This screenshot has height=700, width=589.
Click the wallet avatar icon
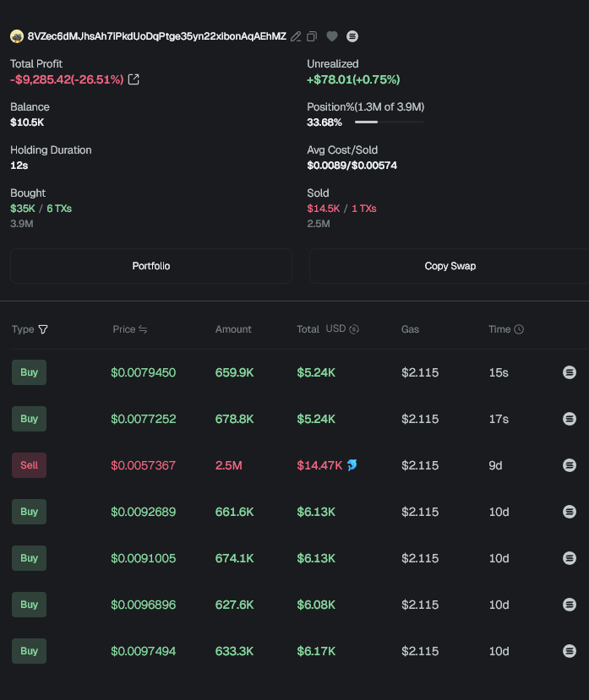coord(16,36)
